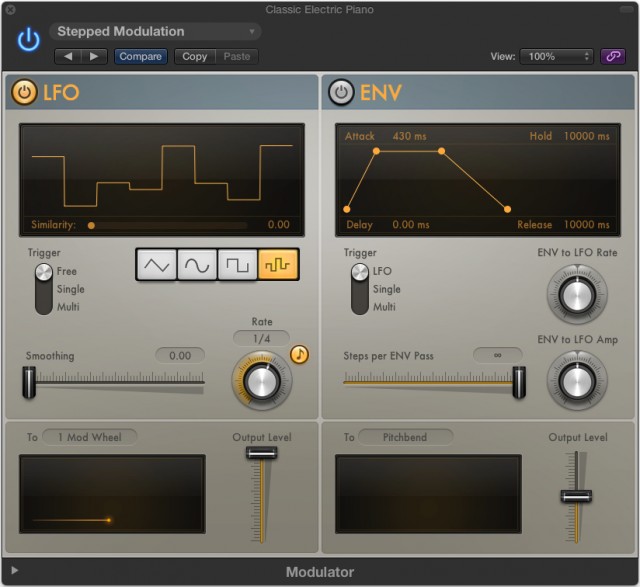Click the purple link icon
Screen dimensions: 640x587
[610, 57]
